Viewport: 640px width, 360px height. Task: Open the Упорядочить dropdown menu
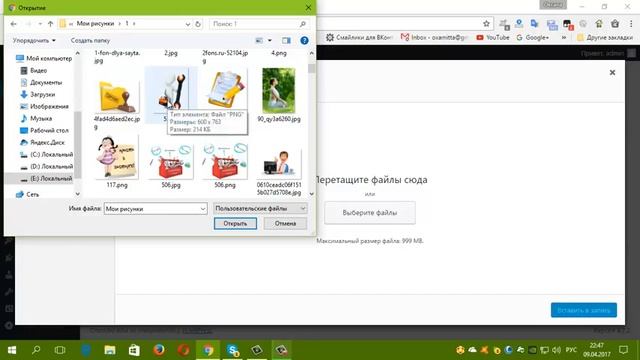(x=34, y=40)
